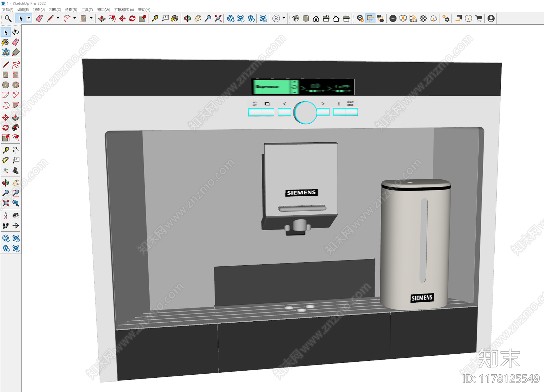Open the Enscape store cart icon

coord(479,18)
